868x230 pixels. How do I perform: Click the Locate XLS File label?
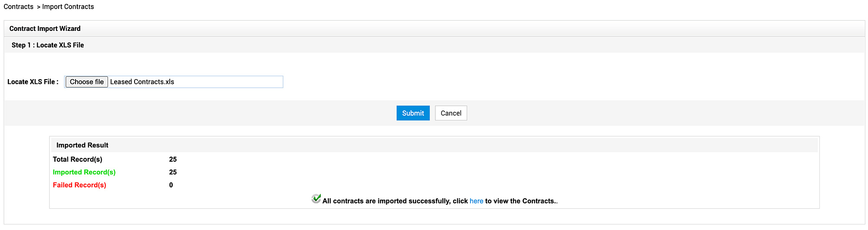[33, 82]
